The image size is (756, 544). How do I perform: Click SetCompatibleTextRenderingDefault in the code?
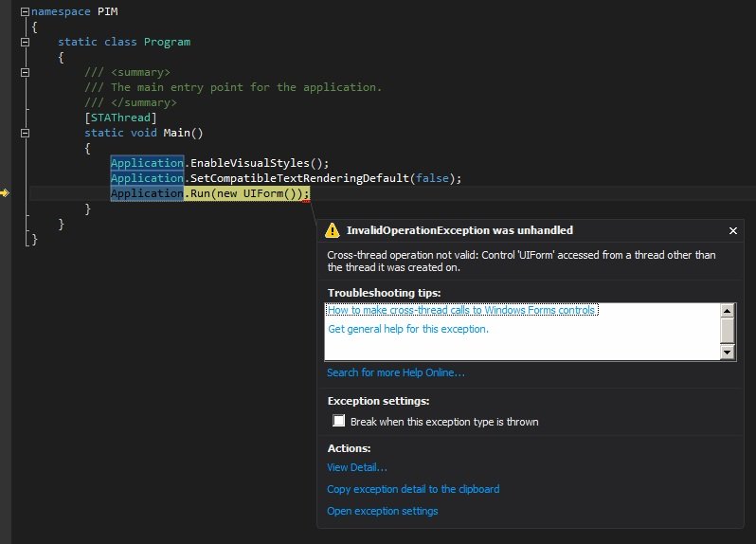[298, 178]
